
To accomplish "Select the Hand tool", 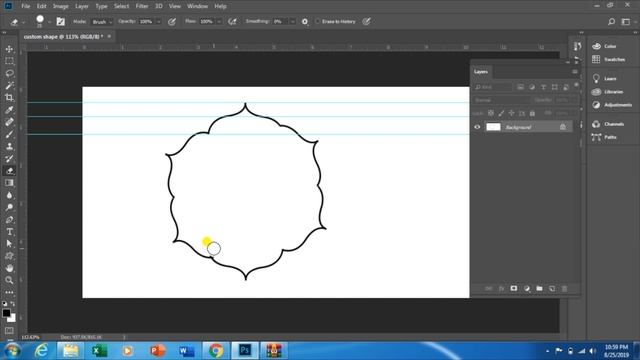I will [x=9, y=268].
